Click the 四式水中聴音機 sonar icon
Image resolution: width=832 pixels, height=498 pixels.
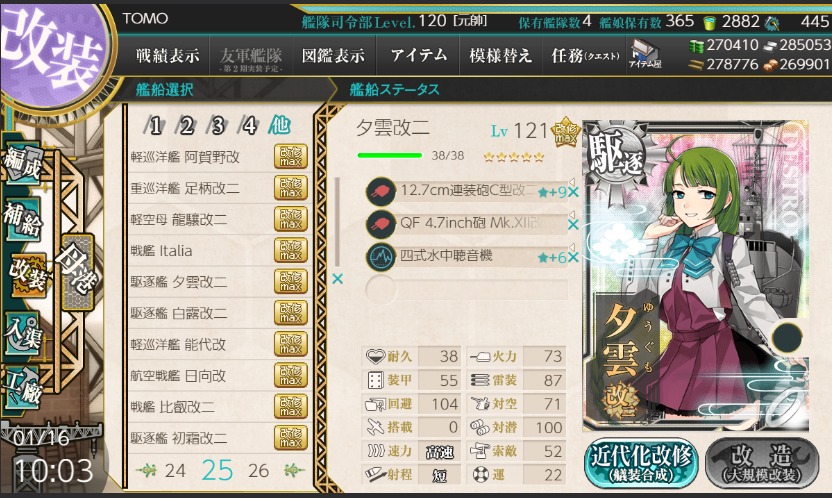380,257
